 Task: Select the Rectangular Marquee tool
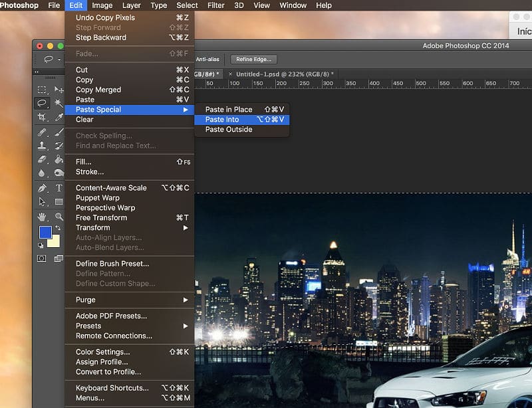[42, 90]
